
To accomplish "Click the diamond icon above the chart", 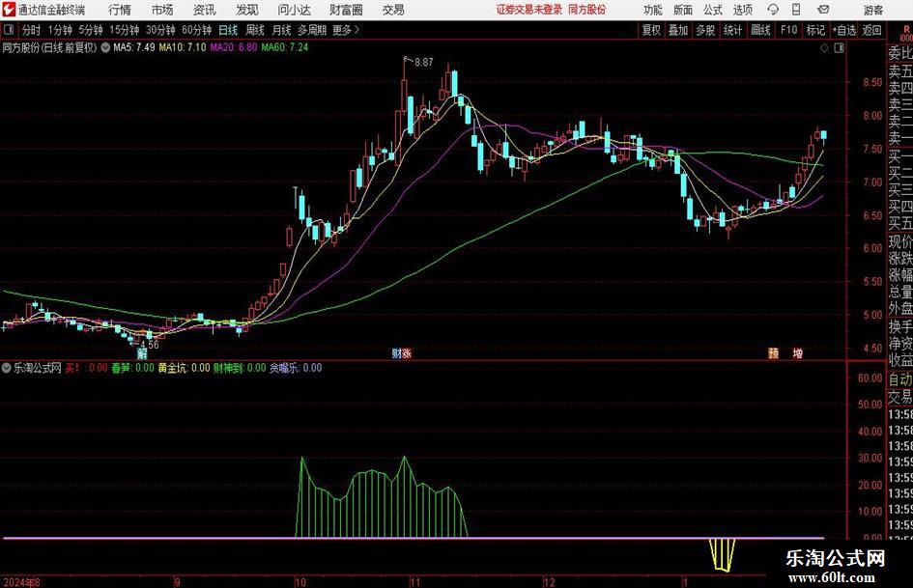I will 824,48.
